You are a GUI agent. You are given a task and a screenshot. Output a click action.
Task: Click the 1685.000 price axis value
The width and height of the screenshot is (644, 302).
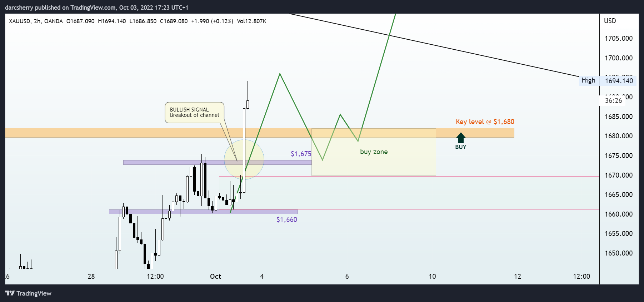point(618,117)
